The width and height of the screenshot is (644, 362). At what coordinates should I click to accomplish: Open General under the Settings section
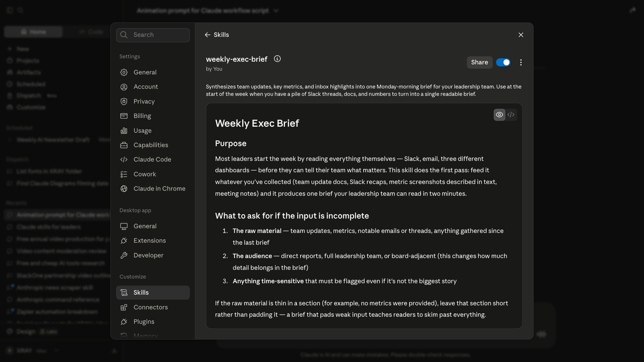click(153, 72)
